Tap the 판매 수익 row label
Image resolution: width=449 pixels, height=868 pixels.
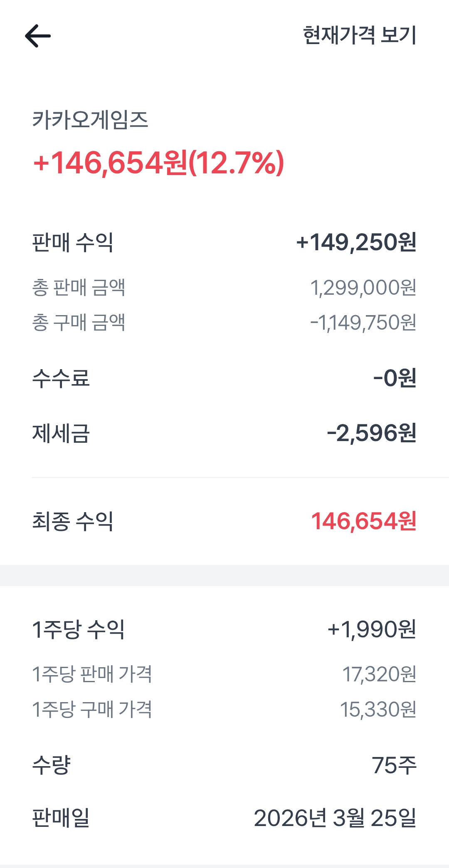coord(73,242)
